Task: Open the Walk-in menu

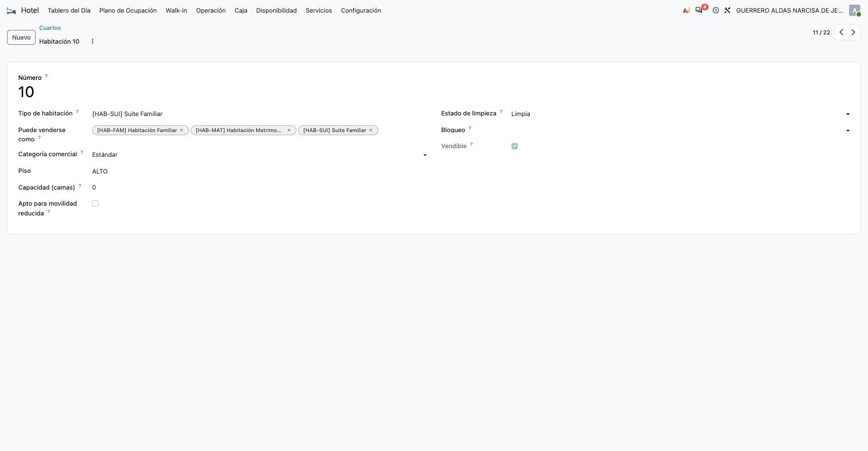Action: (176, 10)
